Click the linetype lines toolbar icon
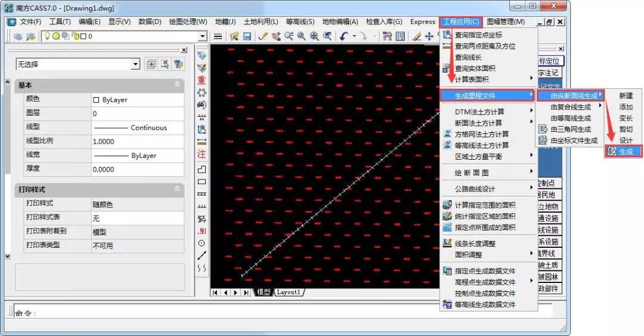Viewport: 644px width, 336px height. point(218,36)
